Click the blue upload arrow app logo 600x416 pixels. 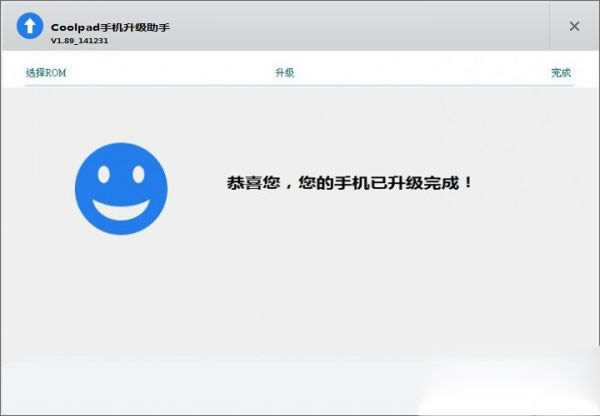point(31,26)
